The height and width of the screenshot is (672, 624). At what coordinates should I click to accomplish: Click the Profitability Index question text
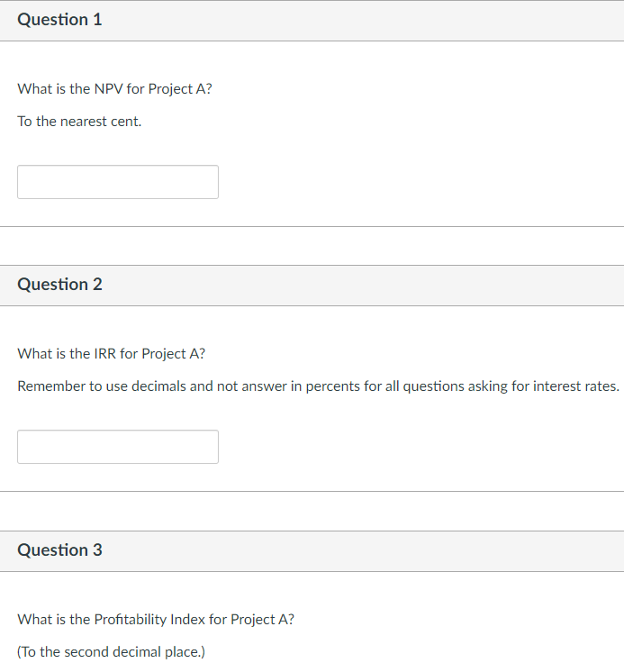tap(155, 620)
